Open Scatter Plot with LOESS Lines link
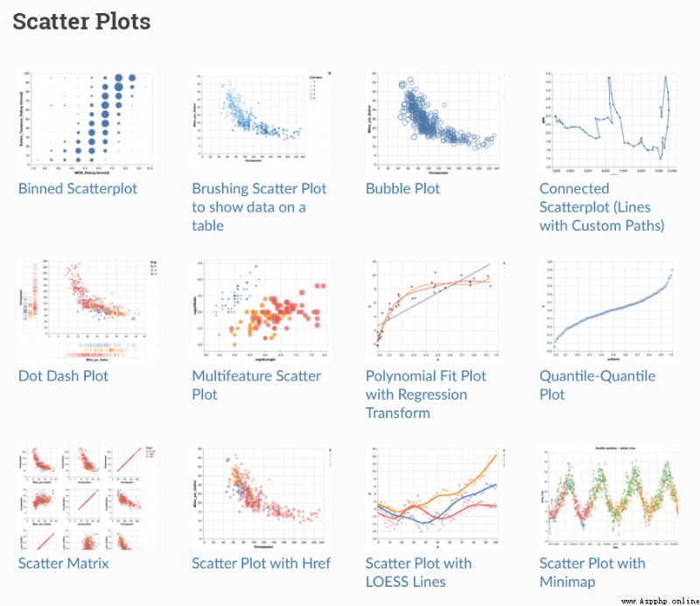This screenshot has width=700, height=606. 418,573
